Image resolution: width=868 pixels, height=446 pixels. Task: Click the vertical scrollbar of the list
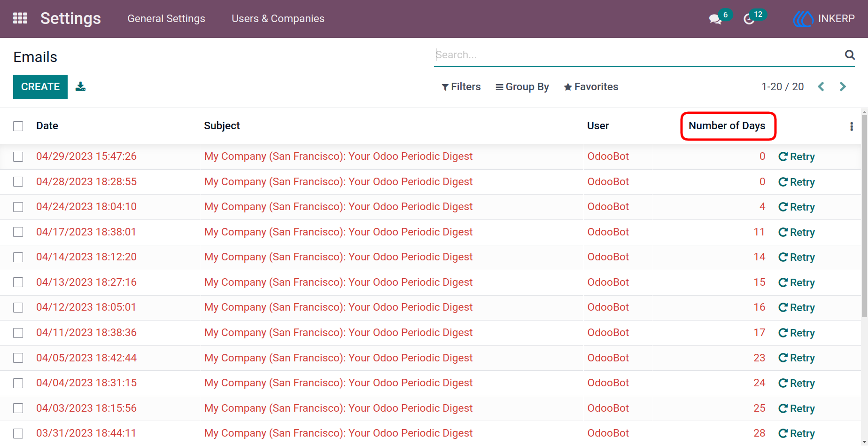(864, 216)
